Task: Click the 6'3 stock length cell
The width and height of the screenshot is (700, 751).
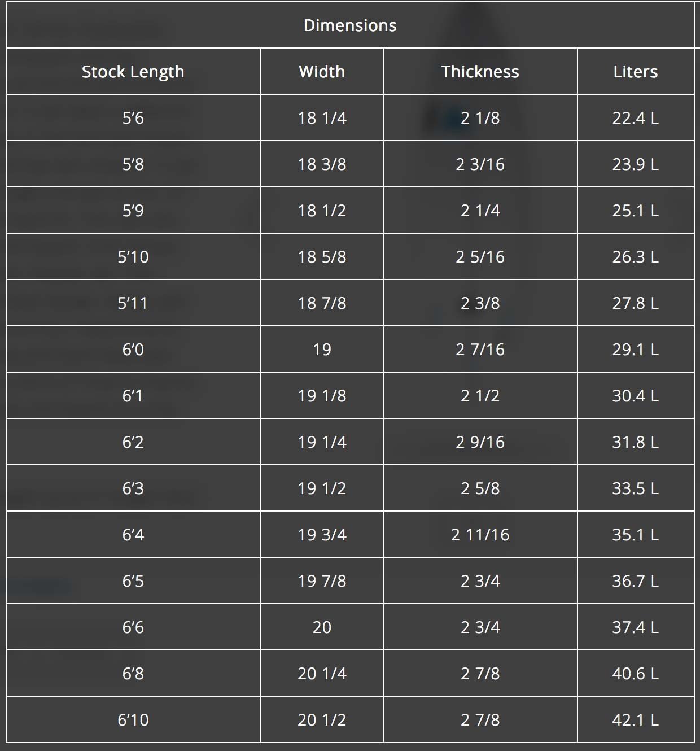Action: 133,488
